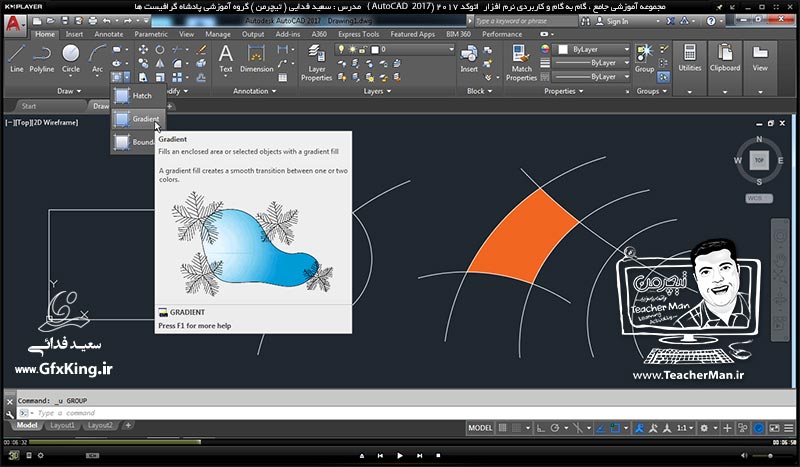Image resolution: width=800 pixels, height=467 pixels.
Task: Open the Annotate ribbon tab
Action: click(x=109, y=34)
